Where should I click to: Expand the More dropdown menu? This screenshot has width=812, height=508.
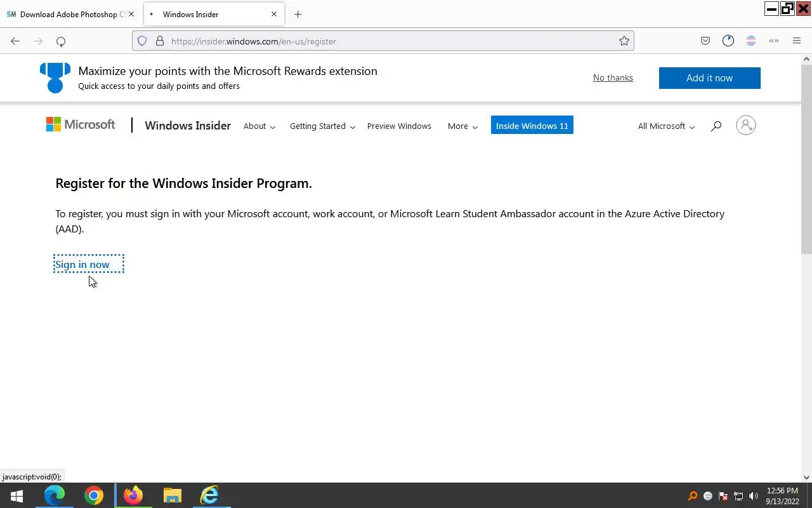pos(462,126)
